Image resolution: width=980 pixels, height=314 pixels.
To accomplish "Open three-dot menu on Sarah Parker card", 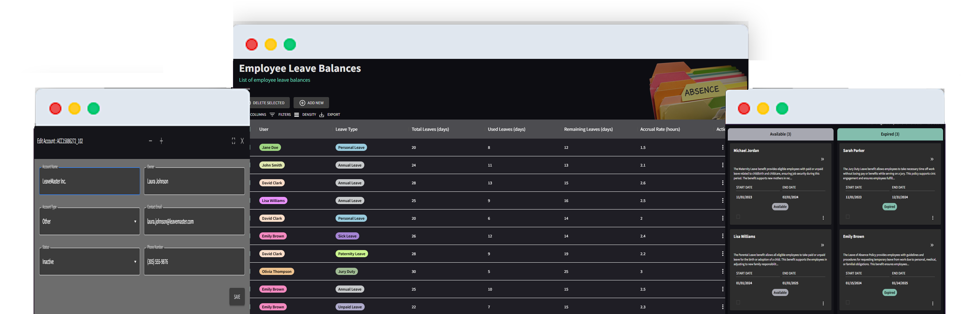I will pos(932,218).
